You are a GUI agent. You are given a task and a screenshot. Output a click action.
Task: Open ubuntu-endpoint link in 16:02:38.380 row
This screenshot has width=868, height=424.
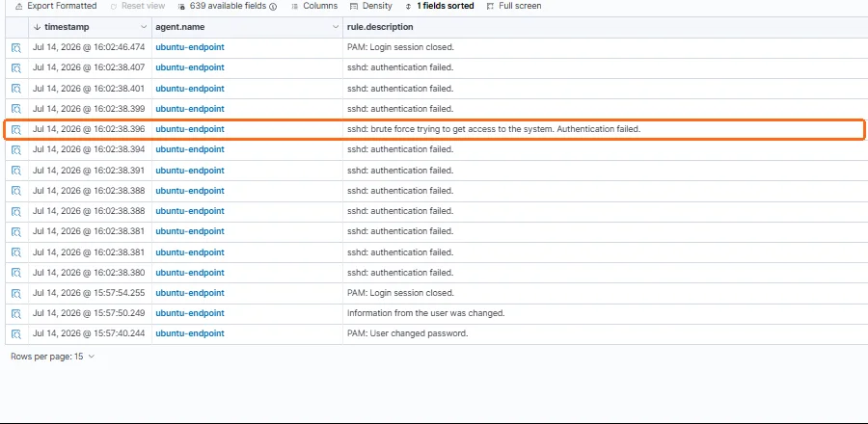tap(190, 273)
